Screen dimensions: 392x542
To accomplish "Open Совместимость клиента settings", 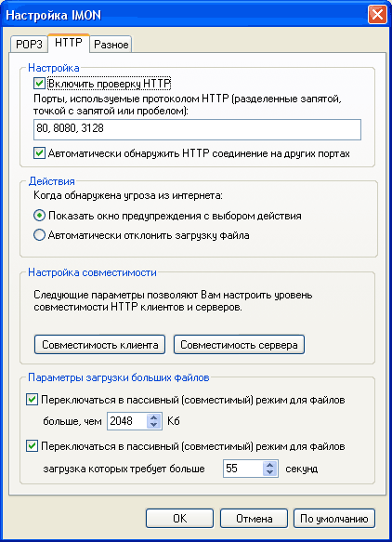I will pos(99,345).
